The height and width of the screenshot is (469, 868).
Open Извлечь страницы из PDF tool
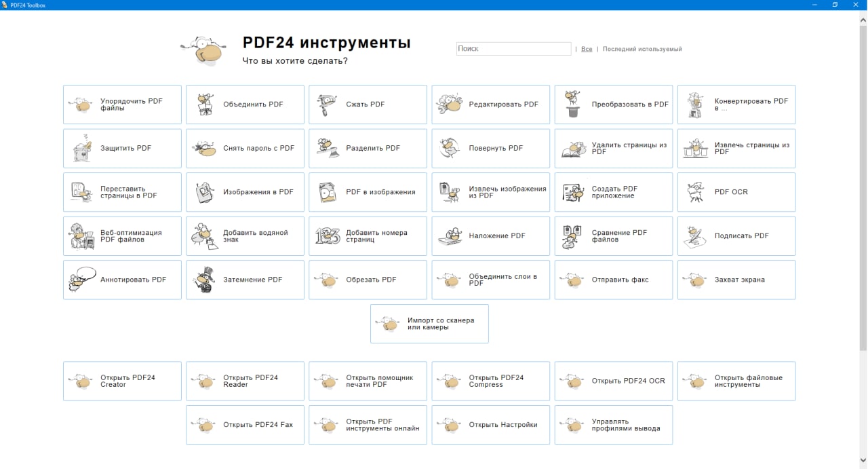tap(736, 148)
